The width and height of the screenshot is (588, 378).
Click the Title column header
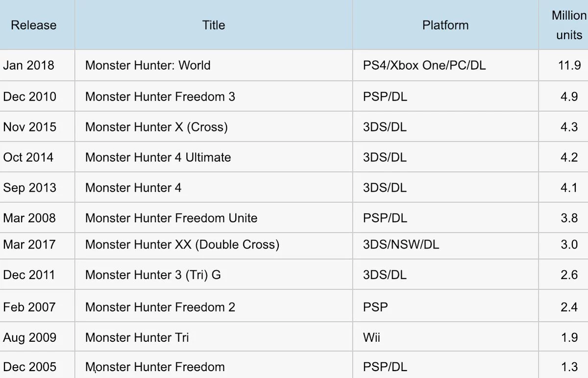(214, 25)
